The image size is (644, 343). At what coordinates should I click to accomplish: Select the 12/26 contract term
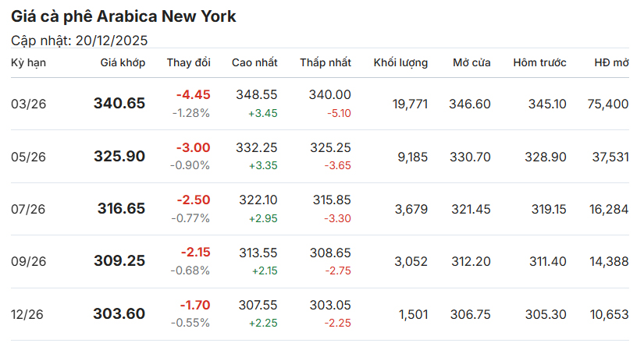point(29,314)
